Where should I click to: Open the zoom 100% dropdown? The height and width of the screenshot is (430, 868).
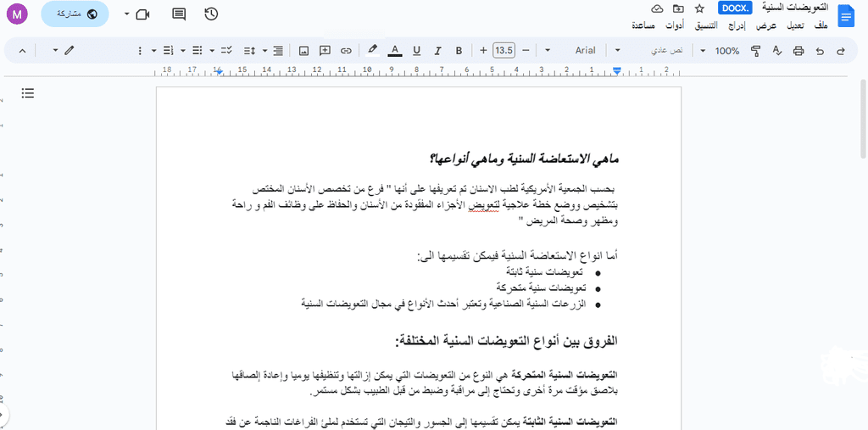click(x=721, y=51)
